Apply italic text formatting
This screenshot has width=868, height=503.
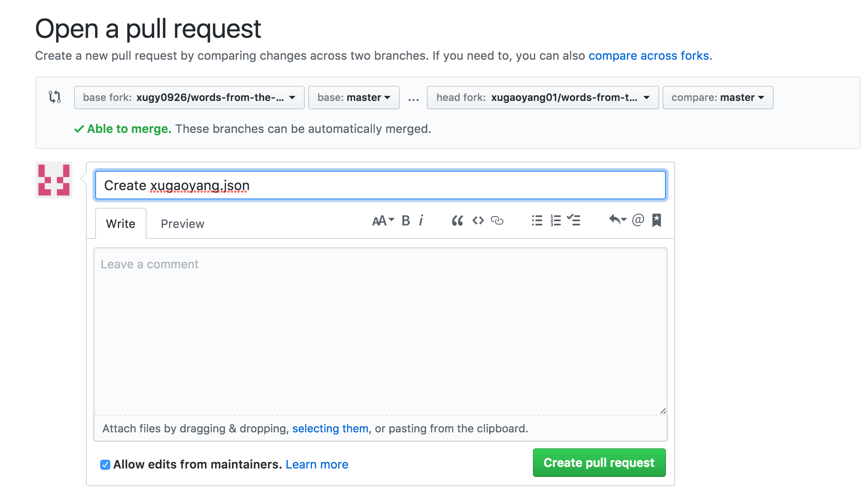tap(421, 221)
